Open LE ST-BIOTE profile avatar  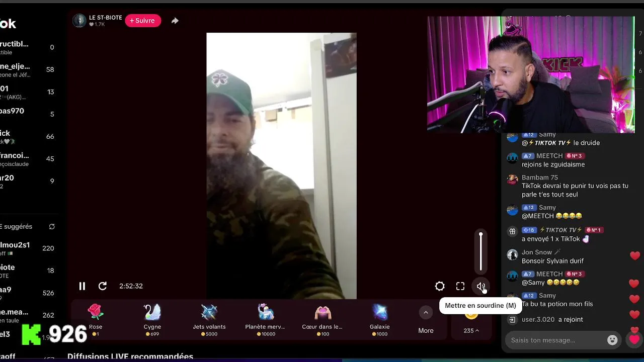tap(79, 21)
